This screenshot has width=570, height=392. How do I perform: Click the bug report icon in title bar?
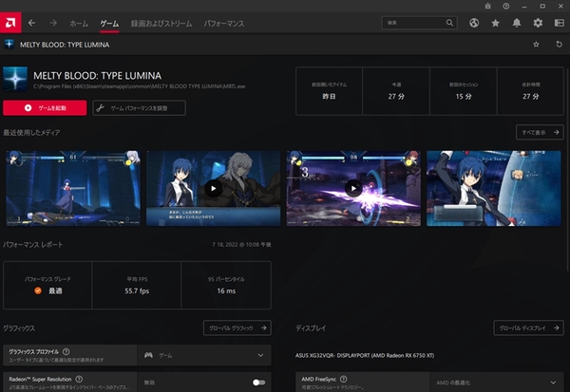[x=488, y=6]
